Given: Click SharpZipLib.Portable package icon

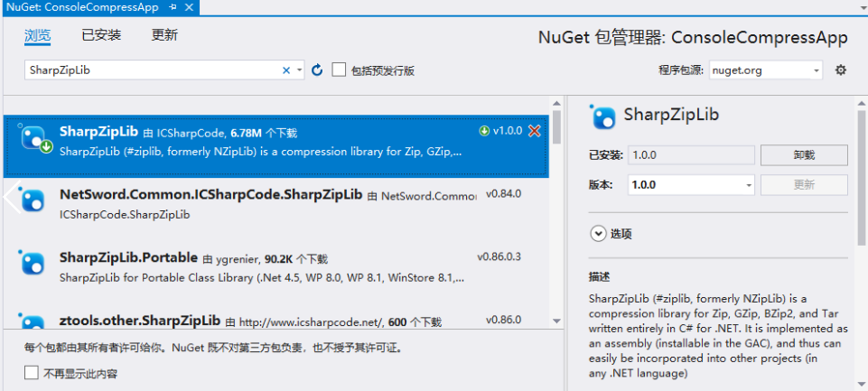Looking at the screenshot, I should point(33,262).
